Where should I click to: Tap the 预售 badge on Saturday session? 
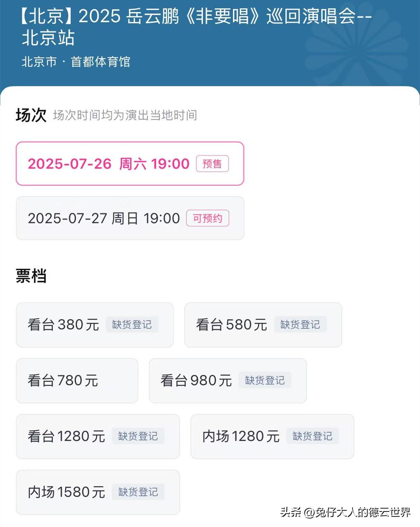click(x=212, y=164)
